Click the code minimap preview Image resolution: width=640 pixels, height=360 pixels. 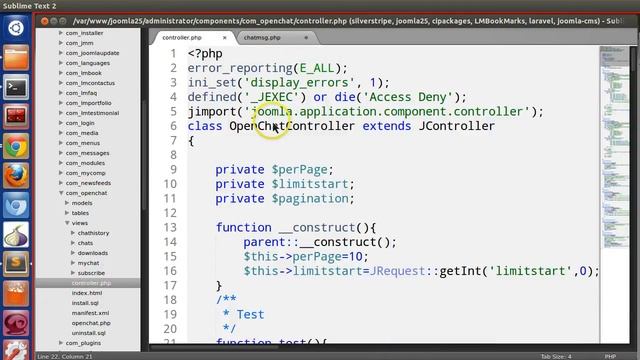click(615, 147)
